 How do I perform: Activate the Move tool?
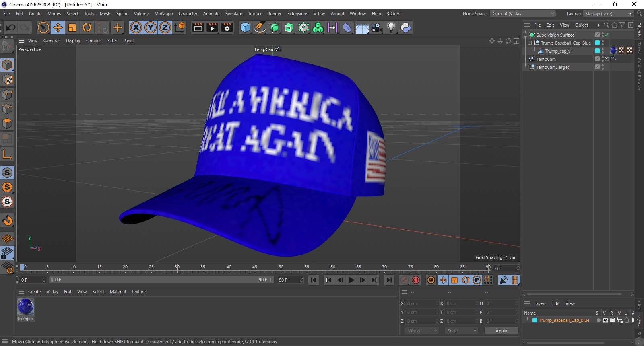point(58,27)
